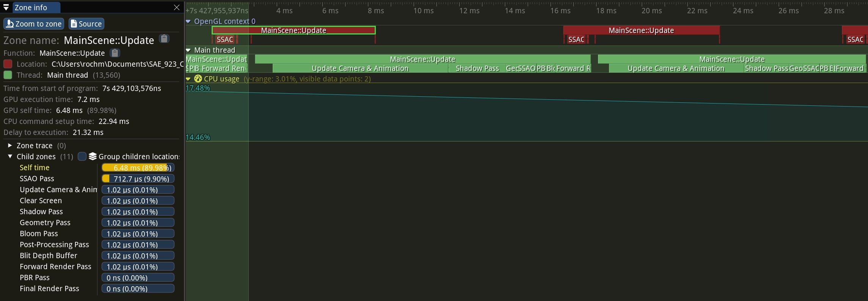
Task: Select the Bloom Pass child zone
Action: 39,234
